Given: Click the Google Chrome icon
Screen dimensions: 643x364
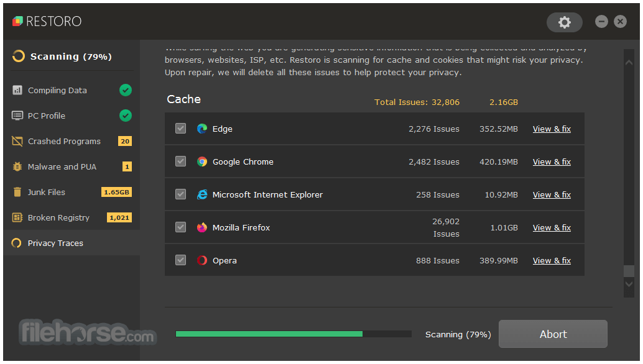Looking at the screenshot, I should coord(202,162).
